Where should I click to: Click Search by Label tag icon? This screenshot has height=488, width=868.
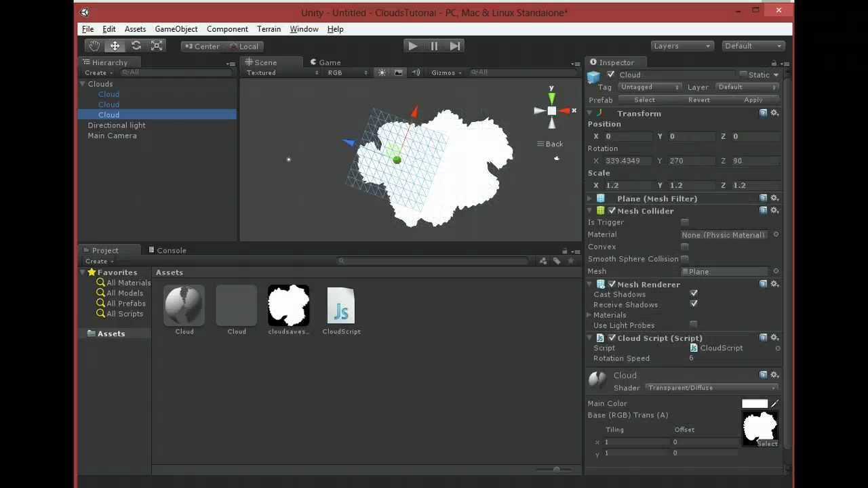557,261
